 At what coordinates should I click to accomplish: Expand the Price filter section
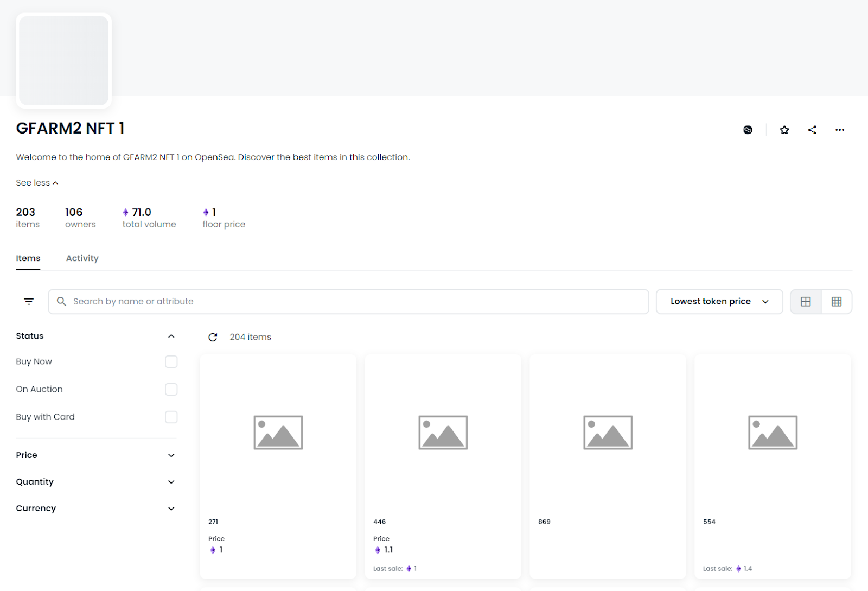click(x=96, y=455)
